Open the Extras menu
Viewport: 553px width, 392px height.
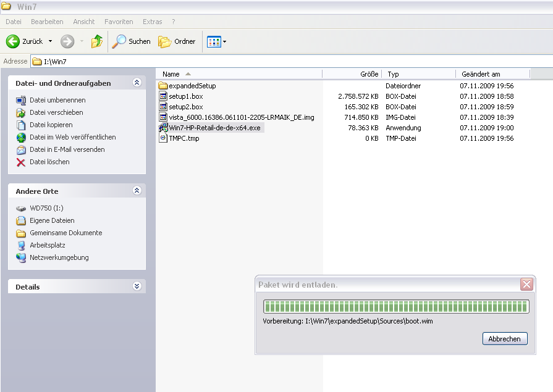pos(153,22)
